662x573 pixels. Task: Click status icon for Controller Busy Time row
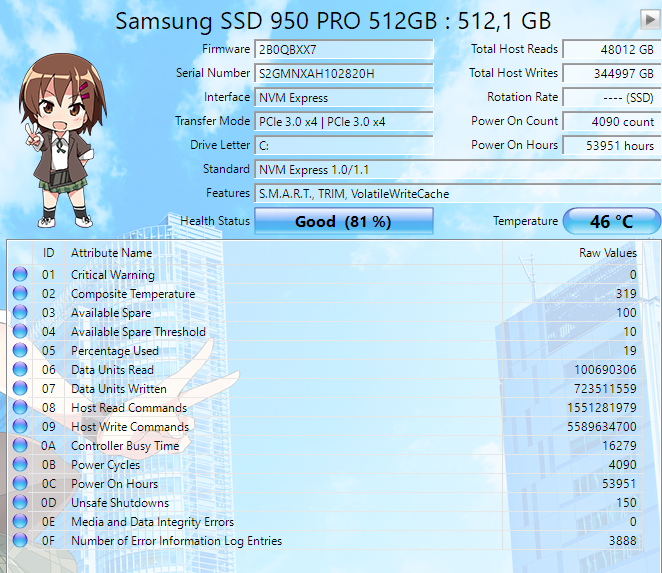pyautogui.click(x=20, y=445)
